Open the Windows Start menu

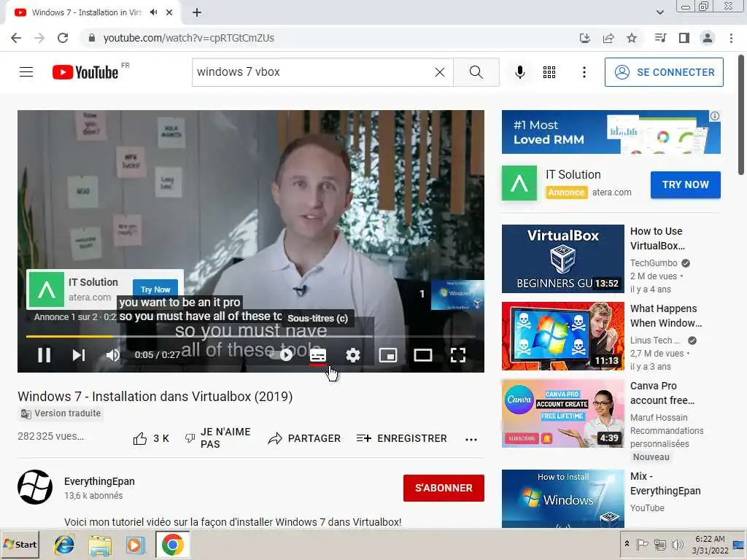click(x=20, y=544)
